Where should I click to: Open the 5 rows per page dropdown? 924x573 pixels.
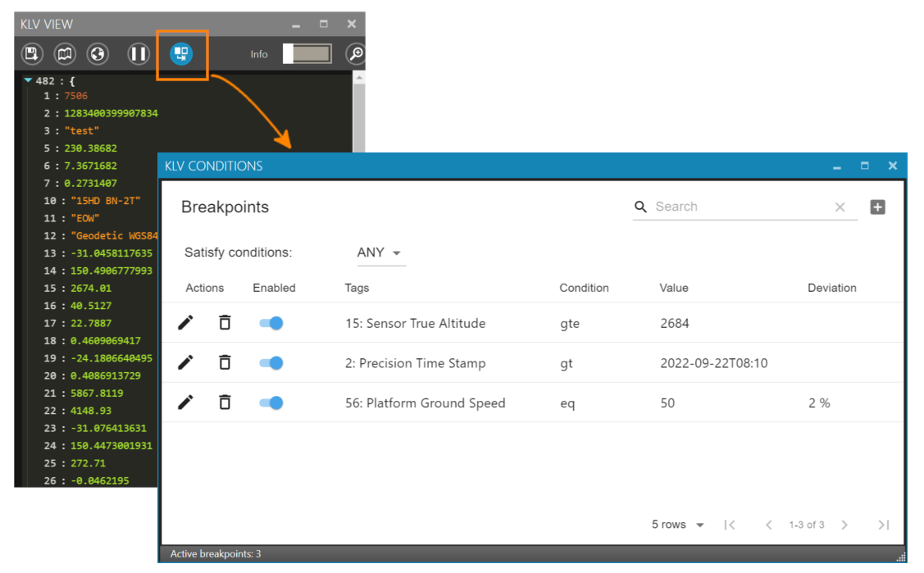coord(678,525)
